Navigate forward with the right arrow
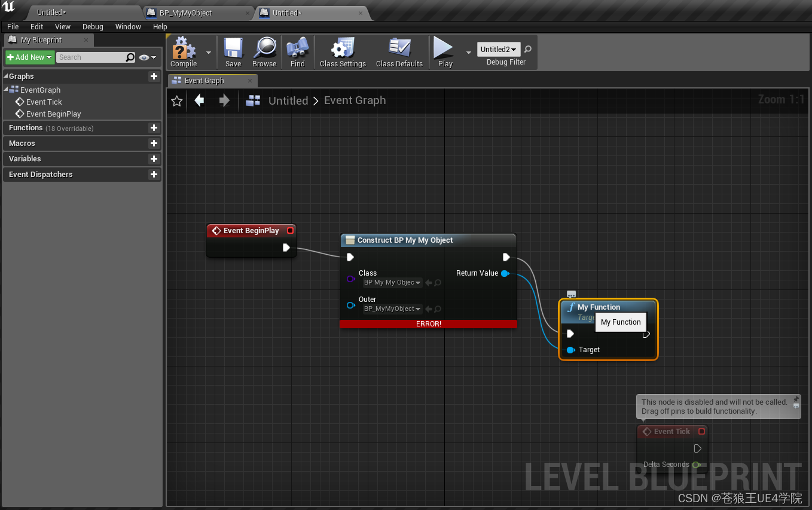This screenshot has height=510, width=812. [224, 100]
